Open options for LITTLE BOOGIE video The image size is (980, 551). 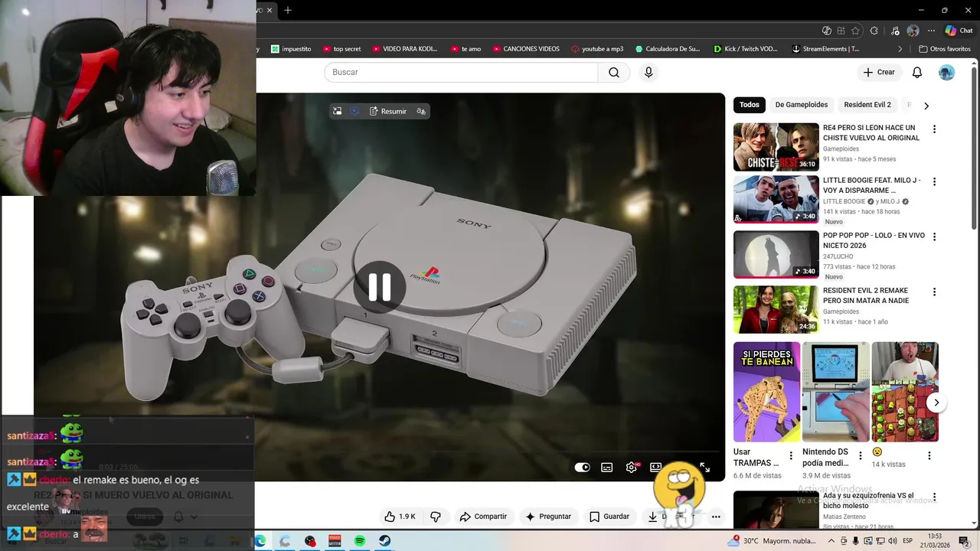click(x=934, y=182)
